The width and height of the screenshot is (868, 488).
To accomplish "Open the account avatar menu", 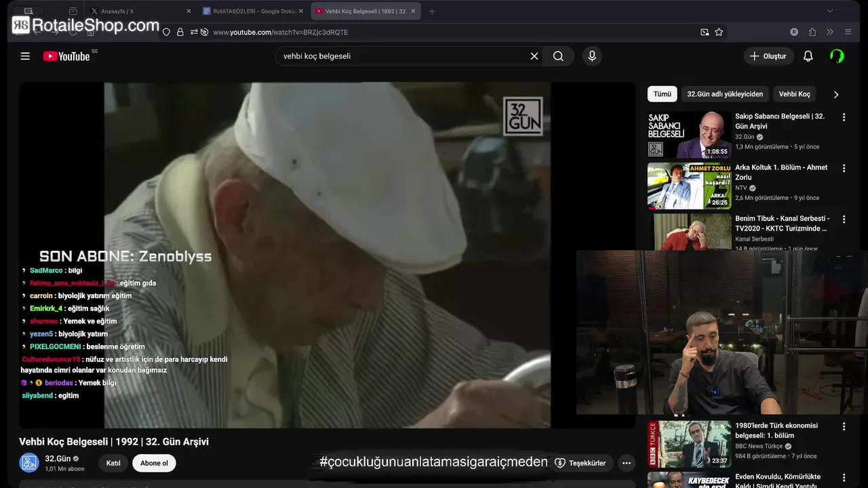I will [837, 56].
